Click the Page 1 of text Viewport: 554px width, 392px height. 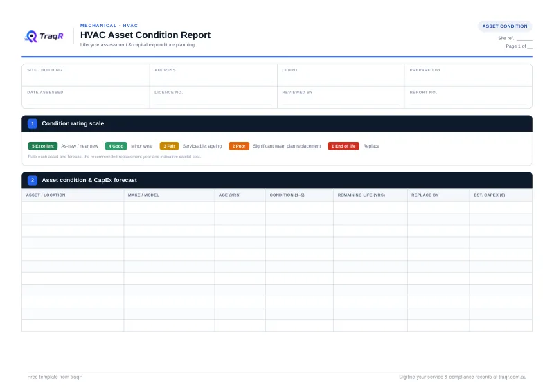coord(519,46)
